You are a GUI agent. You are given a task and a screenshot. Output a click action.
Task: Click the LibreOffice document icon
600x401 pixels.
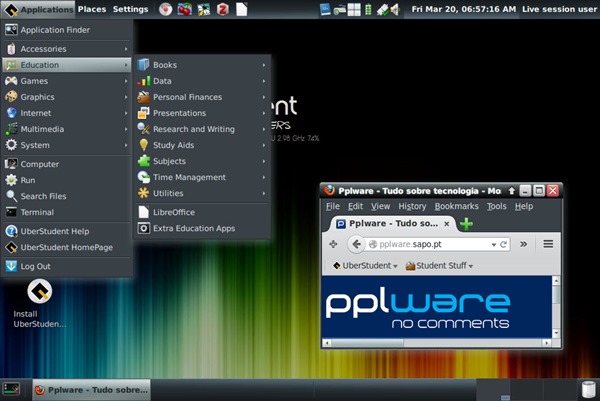(x=143, y=212)
